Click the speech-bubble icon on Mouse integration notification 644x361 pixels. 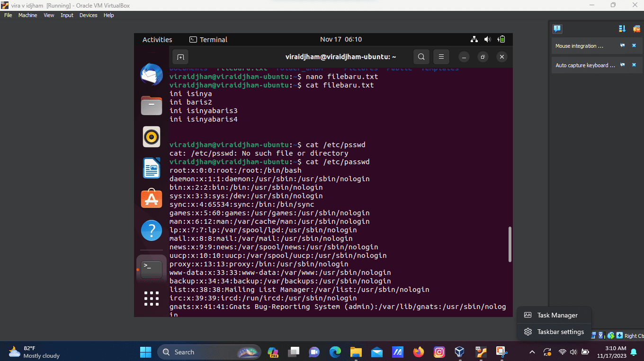pos(623,46)
